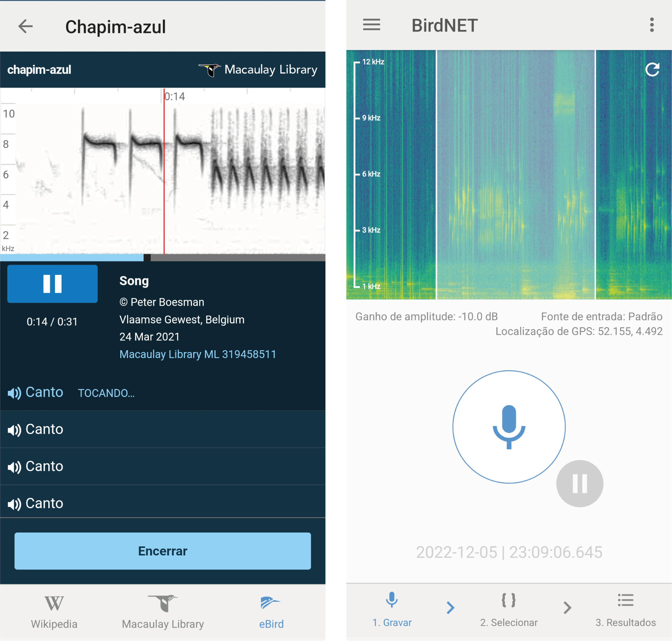Click the Localização de GPS coordinates text
Viewport: 672px width, 641px height.
coord(579,331)
